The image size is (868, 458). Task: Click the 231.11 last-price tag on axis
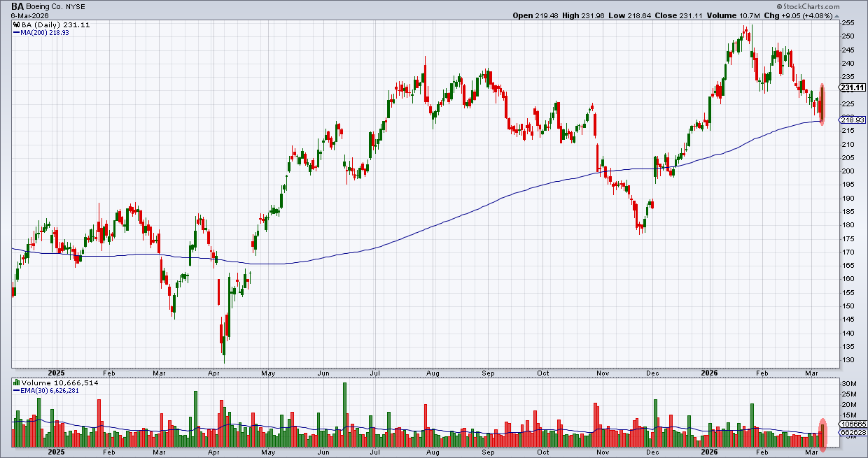pyautogui.click(x=853, y=87)
